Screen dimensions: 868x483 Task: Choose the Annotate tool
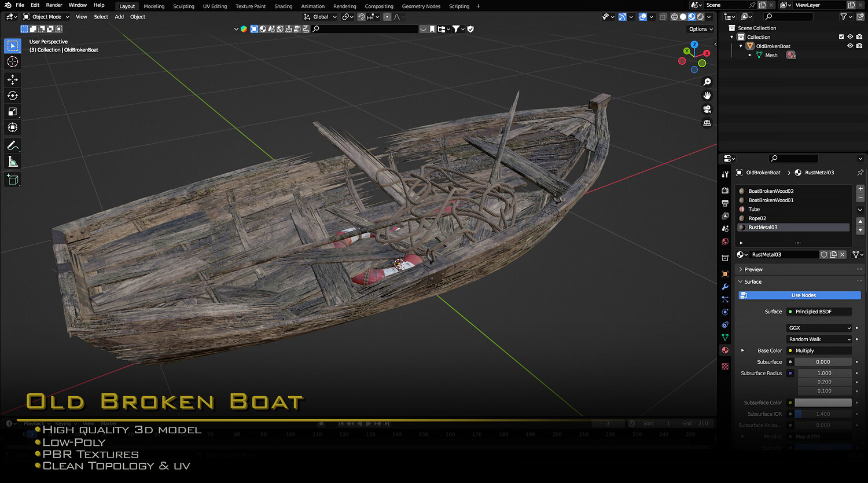[13, 145]
